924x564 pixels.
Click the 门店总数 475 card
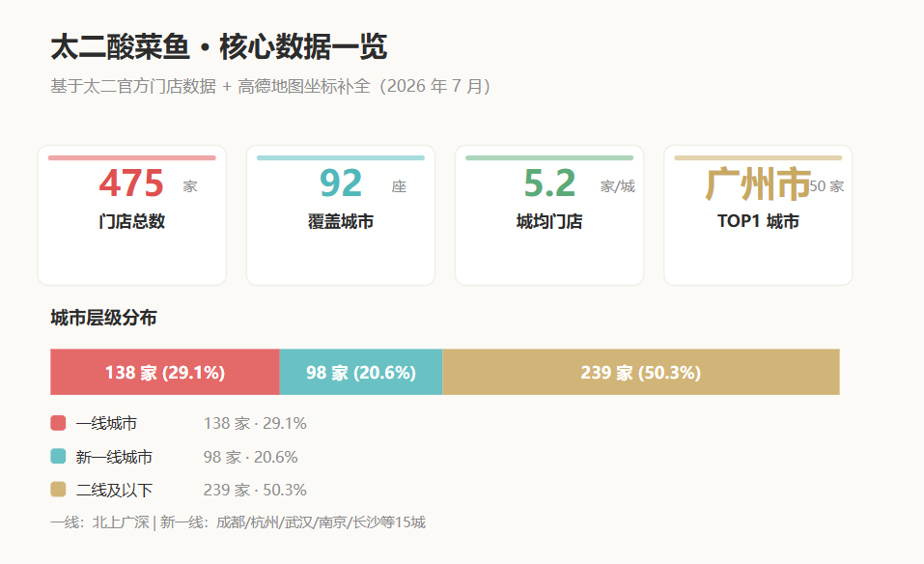pos(132,215)
